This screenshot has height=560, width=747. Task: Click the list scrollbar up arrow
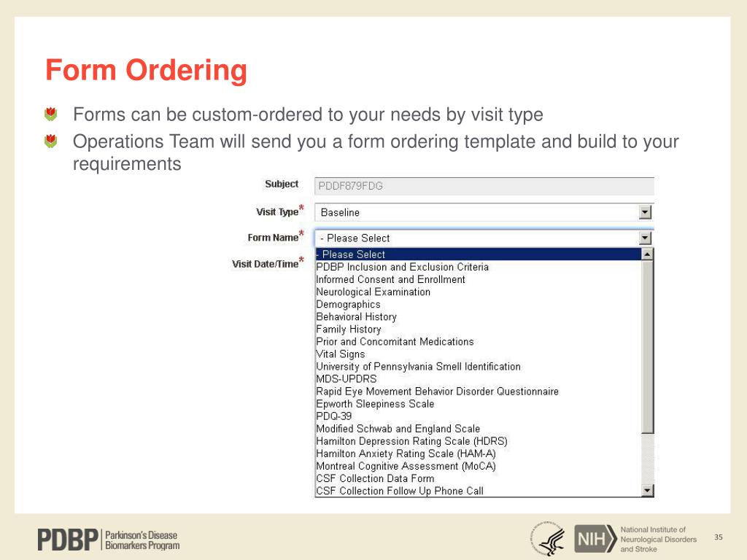(x=647, y=254)
